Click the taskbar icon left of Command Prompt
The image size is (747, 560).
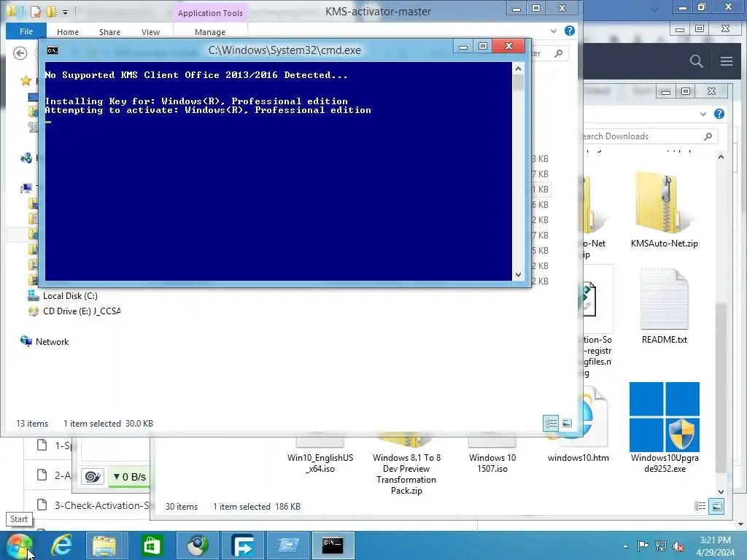click(x=288, y=545)
